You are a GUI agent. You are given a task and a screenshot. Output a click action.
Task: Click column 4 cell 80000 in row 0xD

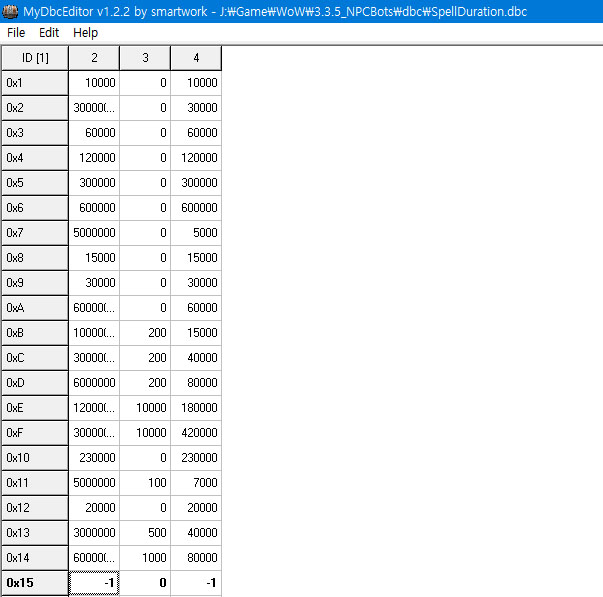pos(196,383)
